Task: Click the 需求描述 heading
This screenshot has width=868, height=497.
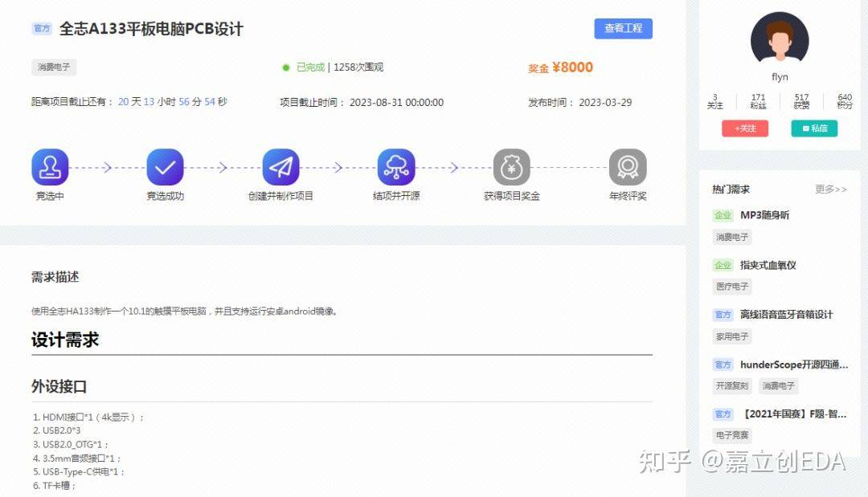Action: [55, 277]
